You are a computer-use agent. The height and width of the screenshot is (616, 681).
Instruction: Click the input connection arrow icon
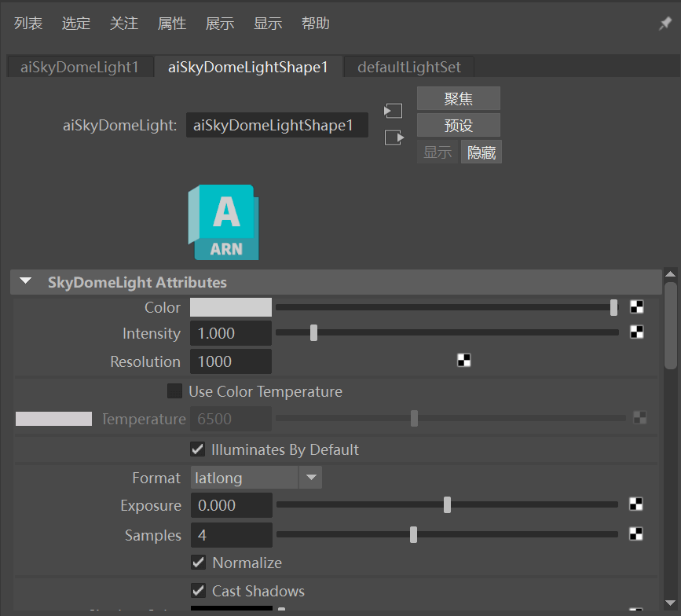(393, 111)
